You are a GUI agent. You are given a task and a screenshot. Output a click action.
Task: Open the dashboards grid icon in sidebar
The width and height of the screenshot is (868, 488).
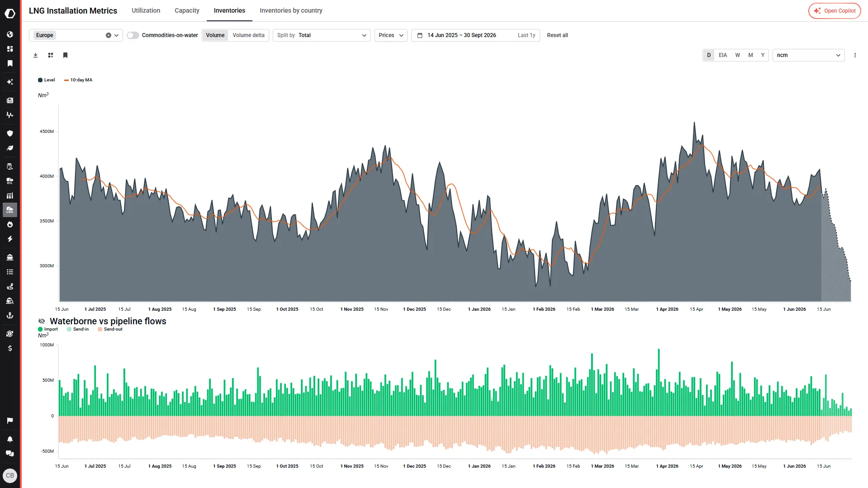point(10,49)
